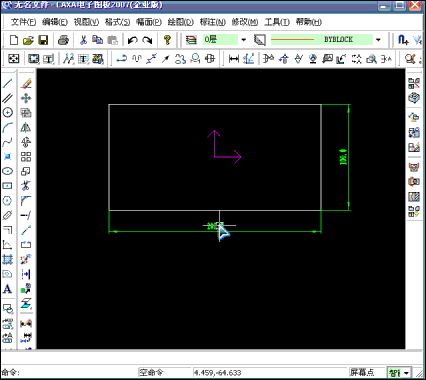
Task: Click the 命令 command input area
Action: point(69,372)
